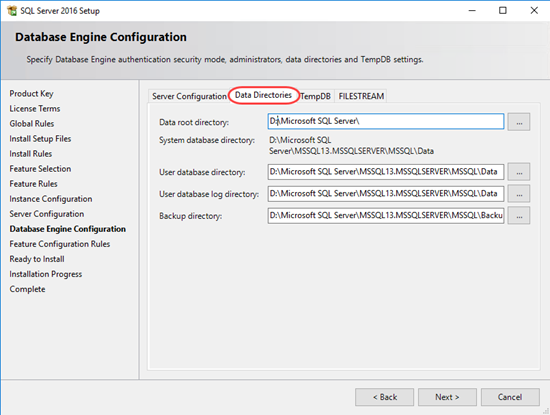This screenshot has width=550, height=415.
Task: Cancel the SQL Server setup
Action: point(510,397)
